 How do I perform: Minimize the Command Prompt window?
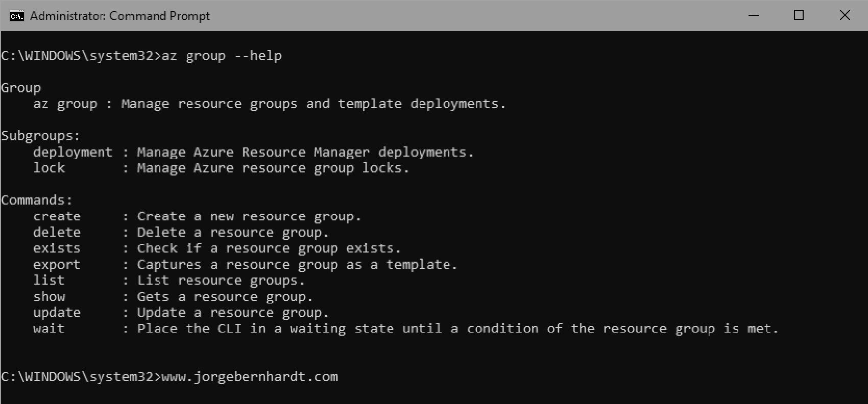[x=754, y=16]
